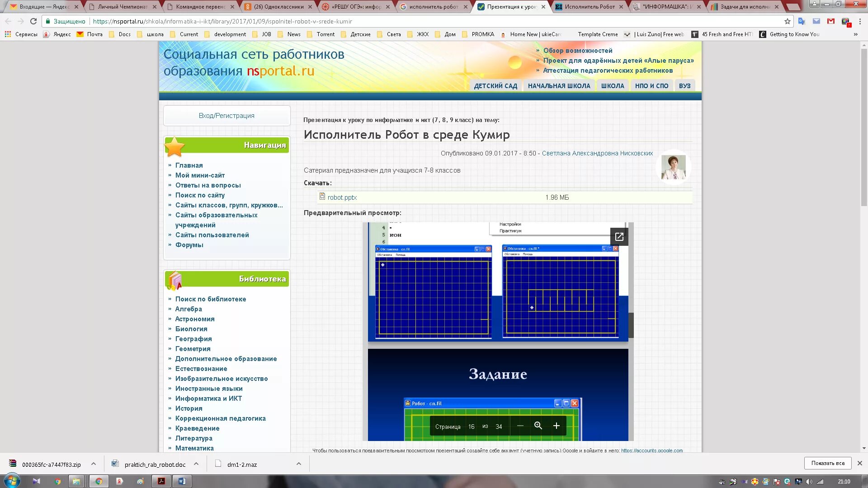The image size is (868, 488).
Task: Download the robot.pptx file
Action: 342,197
